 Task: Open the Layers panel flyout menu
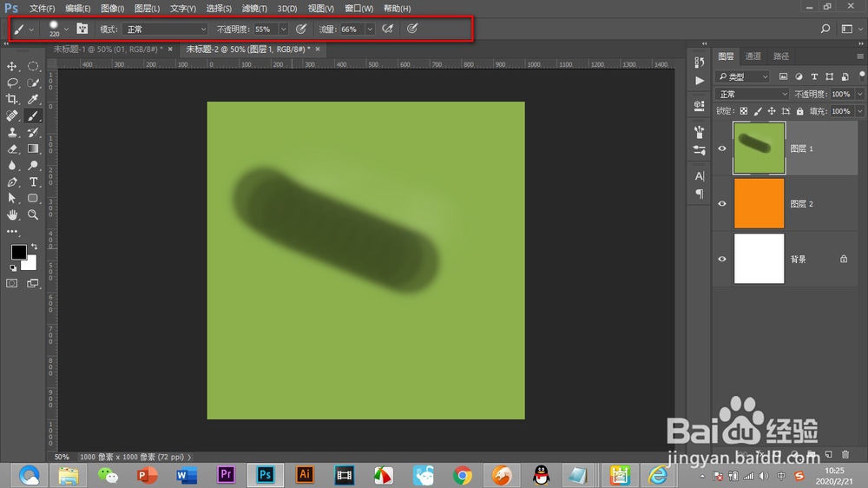point(859,56)
